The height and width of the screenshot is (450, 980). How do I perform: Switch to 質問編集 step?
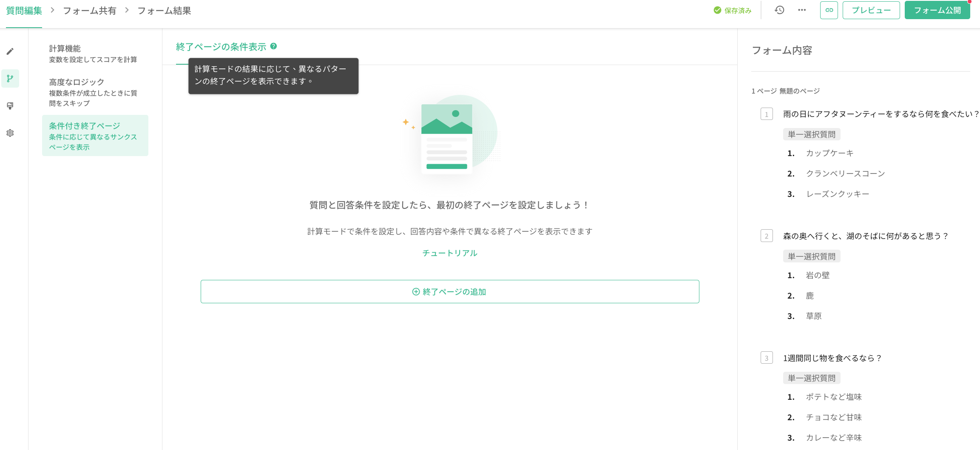pos(24,11)
